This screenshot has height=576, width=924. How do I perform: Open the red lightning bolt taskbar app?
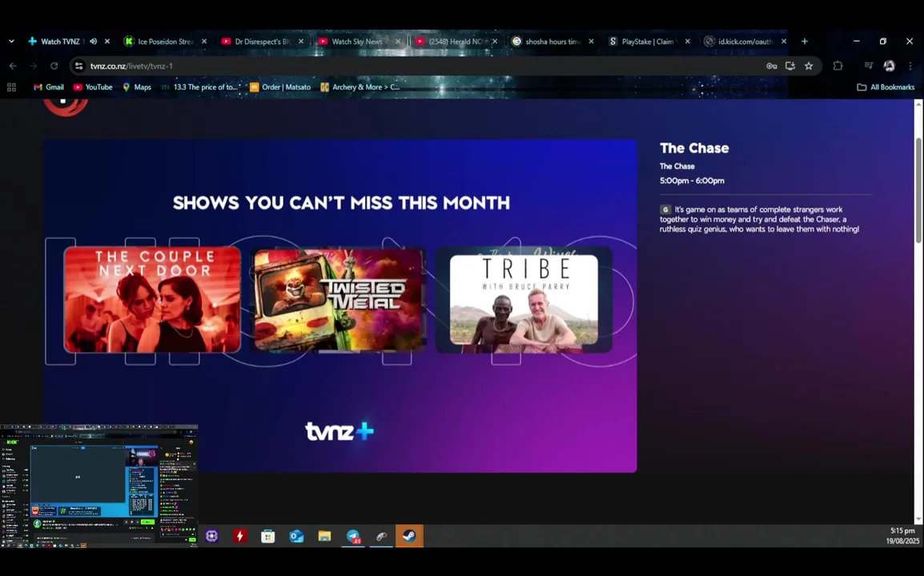(x=240, y=536)
